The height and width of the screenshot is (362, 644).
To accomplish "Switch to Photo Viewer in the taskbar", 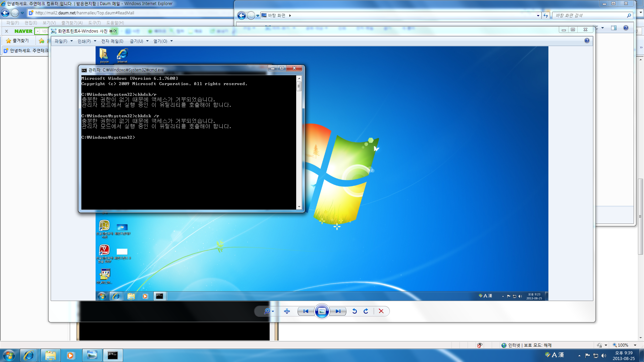I will pyautogui.click(x=92, y=355).
